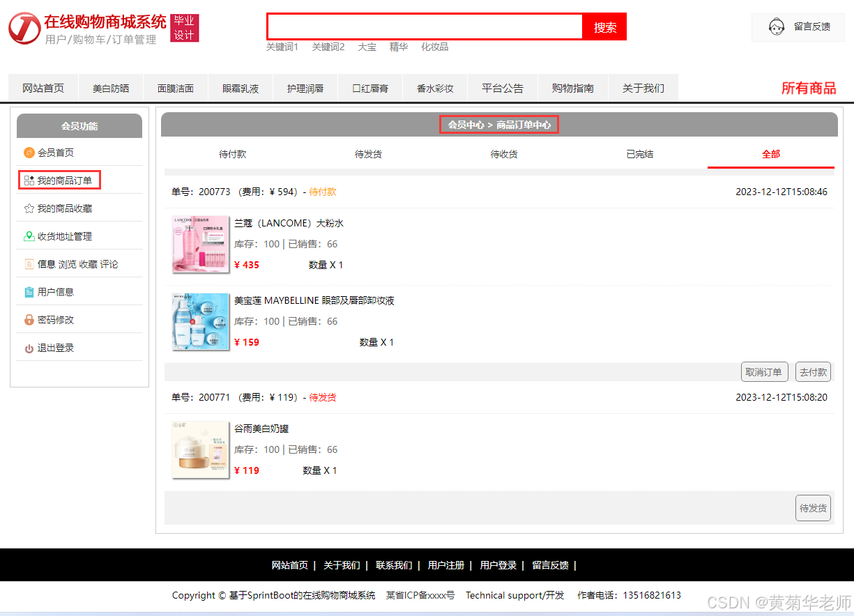
Task: Click footer link 留言反馈
Action: [551, 565]
